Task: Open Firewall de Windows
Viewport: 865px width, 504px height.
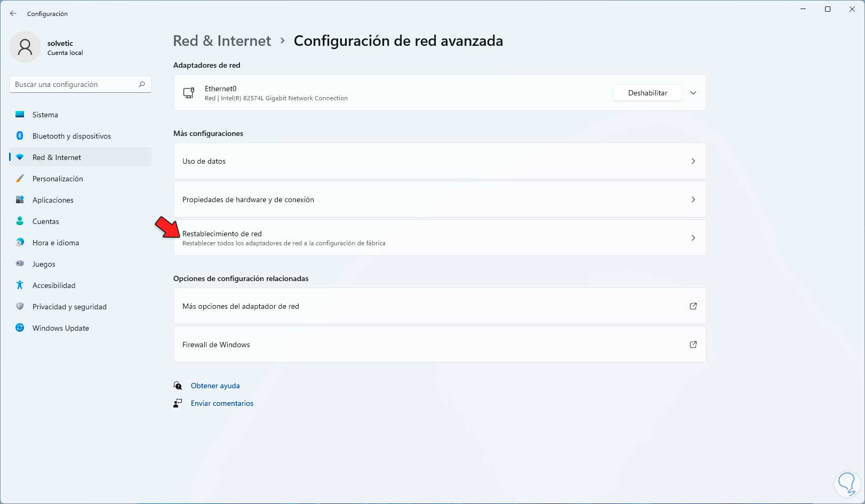Action: coord(440,345)
